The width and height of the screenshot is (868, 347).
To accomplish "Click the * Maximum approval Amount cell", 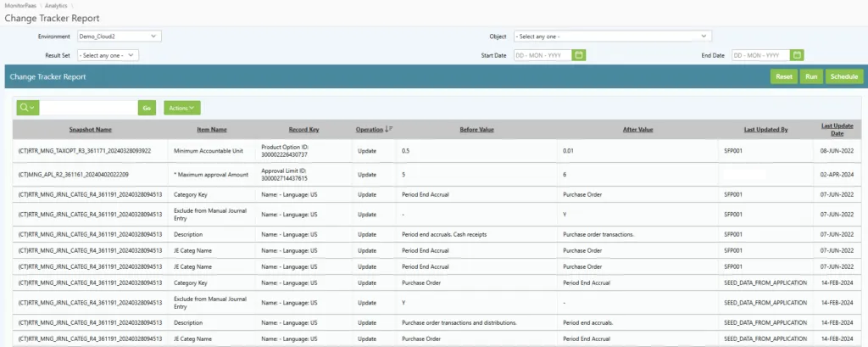I will 211,175.
